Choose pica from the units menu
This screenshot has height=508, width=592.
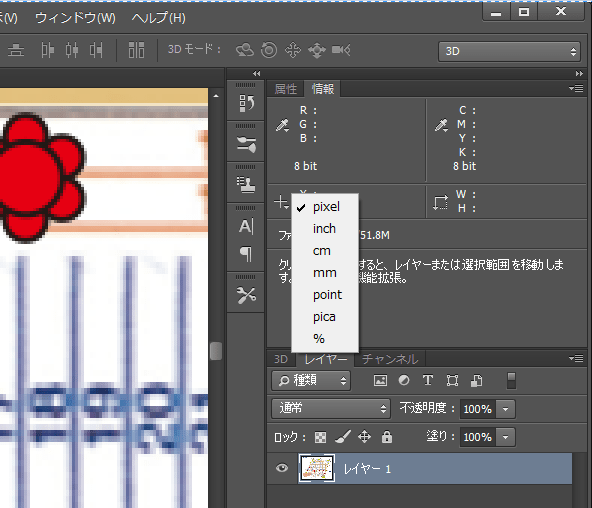click(325, 317)
